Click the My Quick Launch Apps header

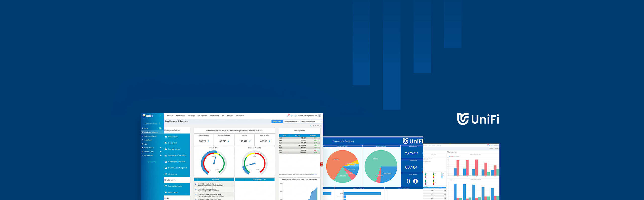[x=259, y=180]
